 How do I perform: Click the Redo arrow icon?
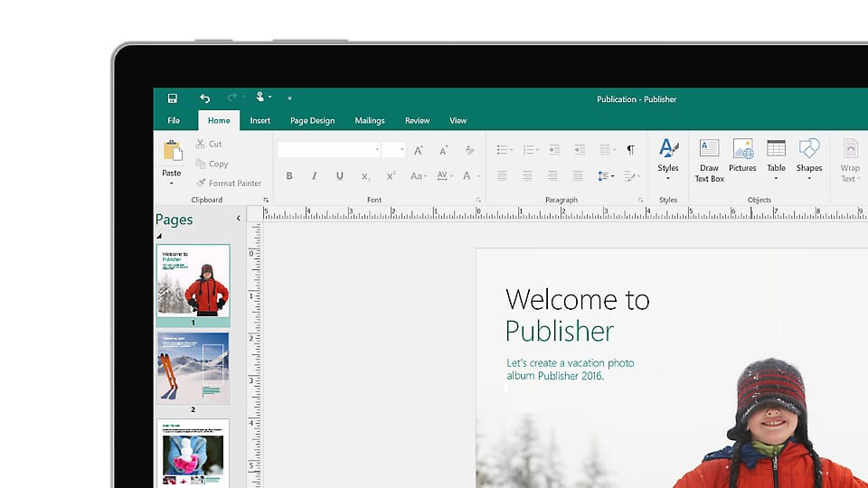[x=232, y=98]
